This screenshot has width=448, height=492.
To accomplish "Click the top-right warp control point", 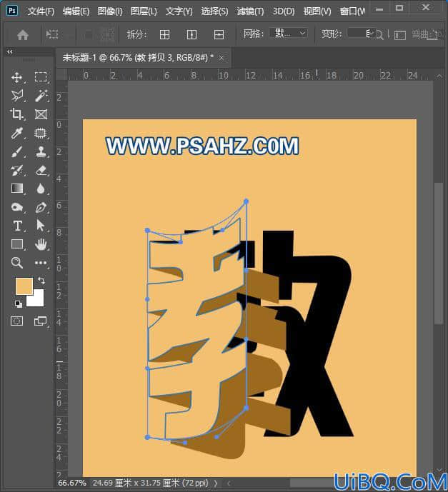I will (246, 201).
